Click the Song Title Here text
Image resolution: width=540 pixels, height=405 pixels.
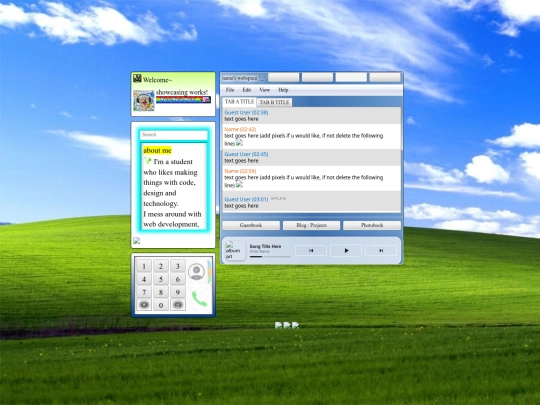[x=265, y=246]
